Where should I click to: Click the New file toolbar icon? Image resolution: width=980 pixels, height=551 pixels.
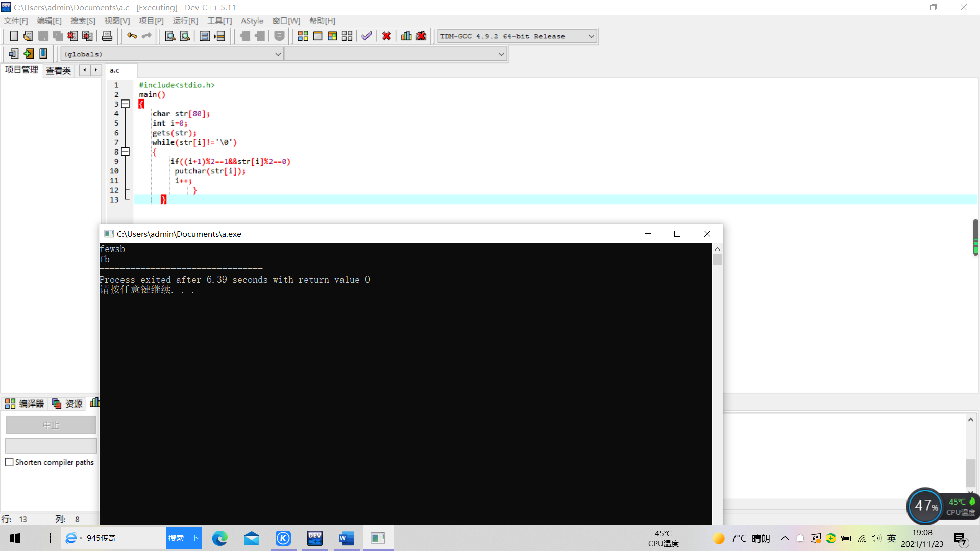pyautogui.click(x=14, y=36)
